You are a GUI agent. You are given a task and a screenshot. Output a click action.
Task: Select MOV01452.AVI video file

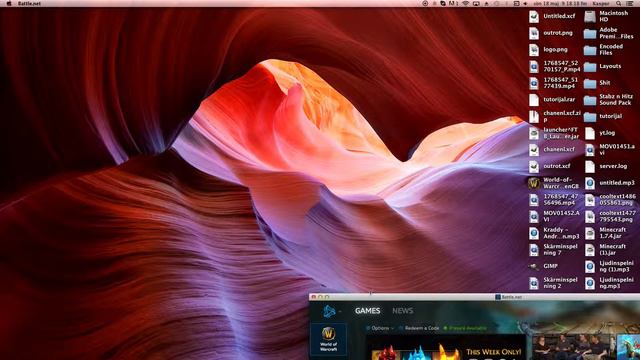554,216
